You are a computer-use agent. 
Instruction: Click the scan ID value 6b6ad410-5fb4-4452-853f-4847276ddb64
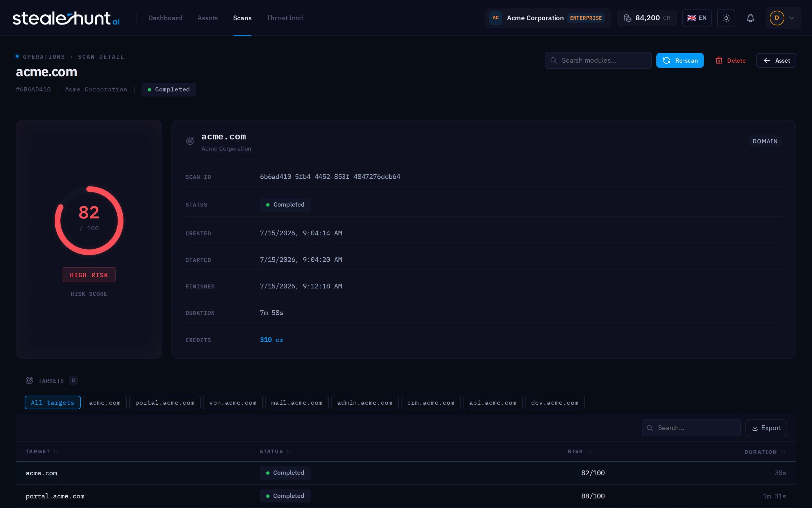pos(330,177)
